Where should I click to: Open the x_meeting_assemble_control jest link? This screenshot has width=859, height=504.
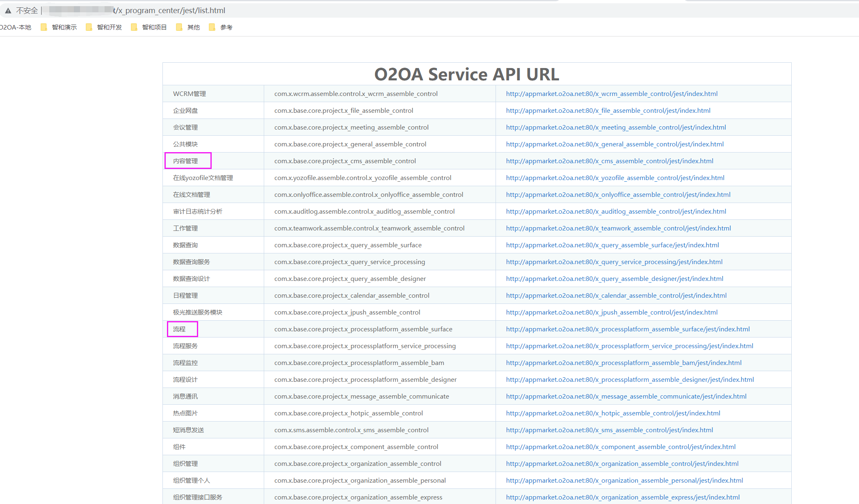pyautogui.click(x=615, y=128)
